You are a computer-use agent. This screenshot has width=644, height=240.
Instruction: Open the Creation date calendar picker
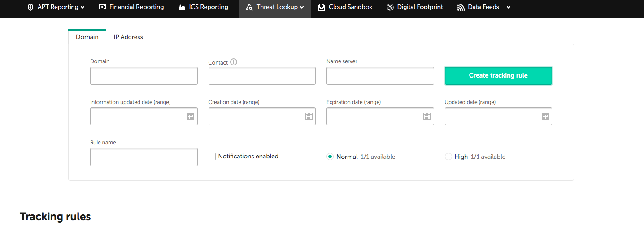[309, 117]
